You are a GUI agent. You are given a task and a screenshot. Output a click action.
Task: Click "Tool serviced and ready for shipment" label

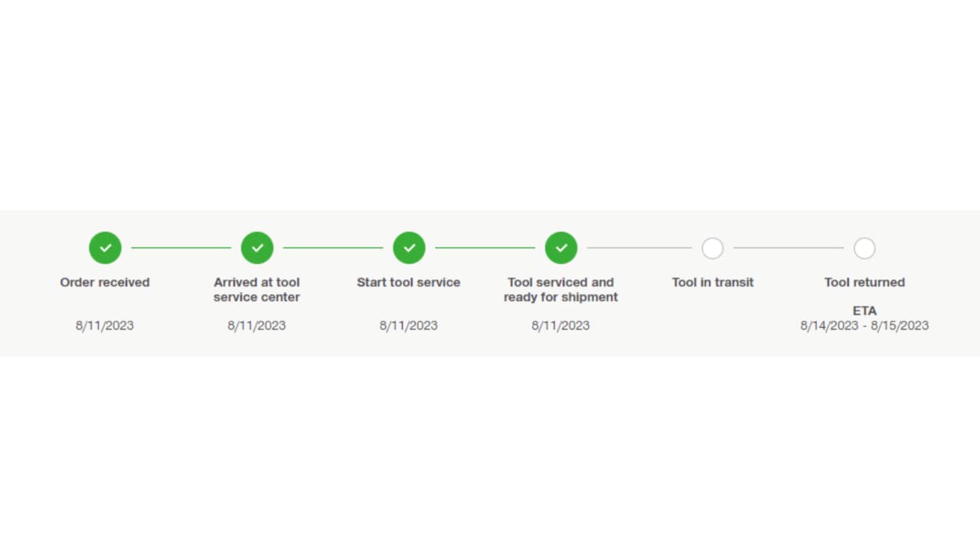[561, 290]
